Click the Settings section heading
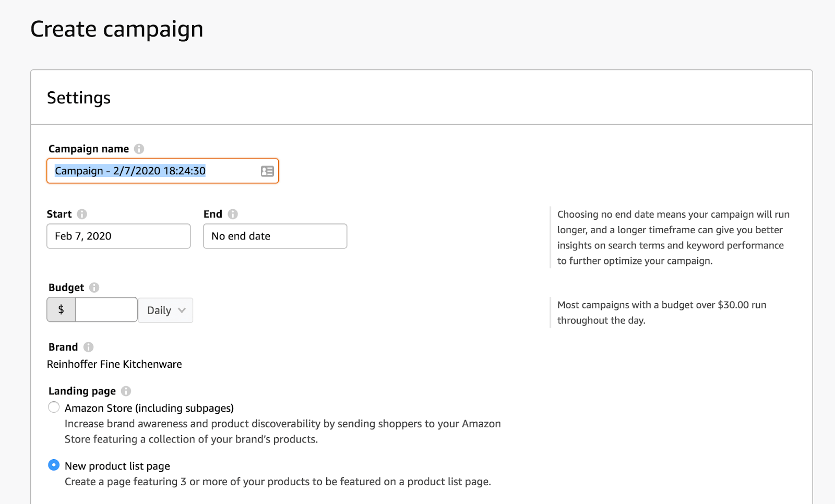This screenshot has width=835, height=504. click(79, 98)
